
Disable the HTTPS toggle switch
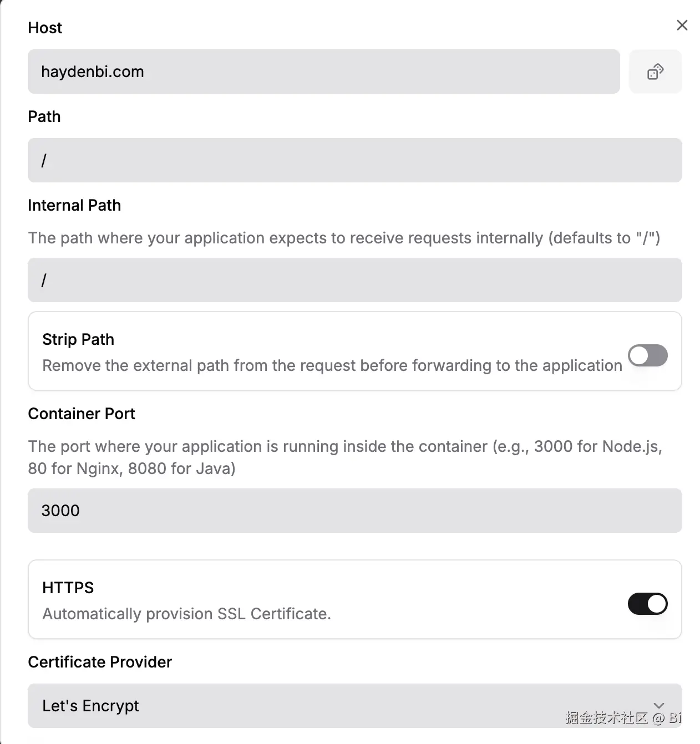tap(647, 604)
